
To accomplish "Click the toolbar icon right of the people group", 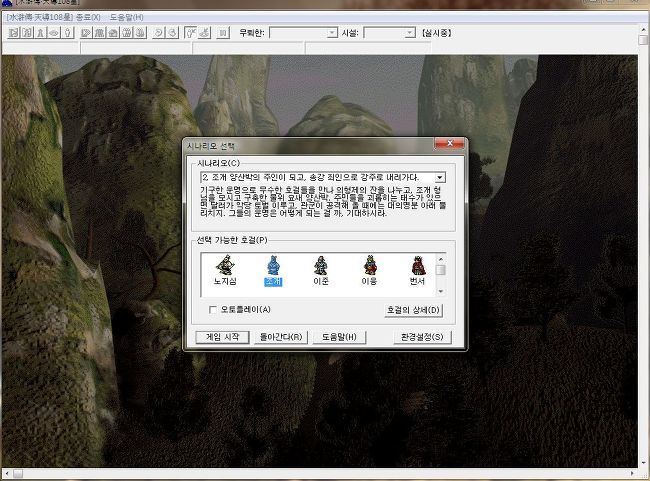I will (x=140, y=33).
